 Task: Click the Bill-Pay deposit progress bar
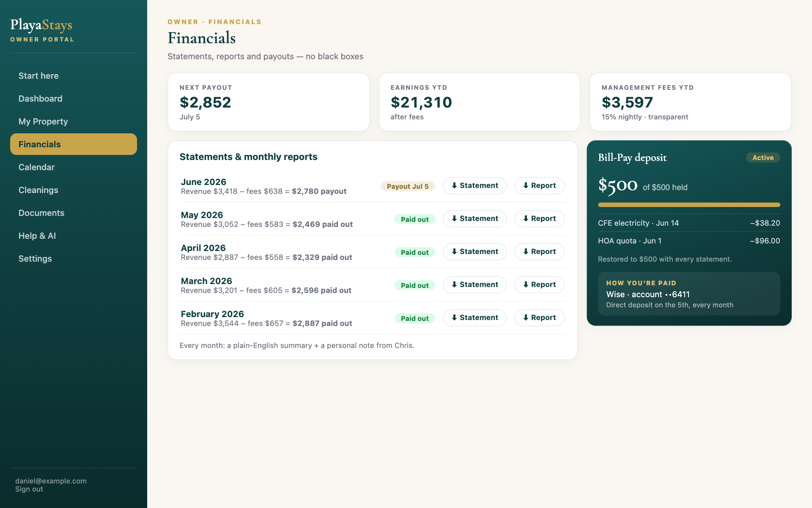pos(689,205)
